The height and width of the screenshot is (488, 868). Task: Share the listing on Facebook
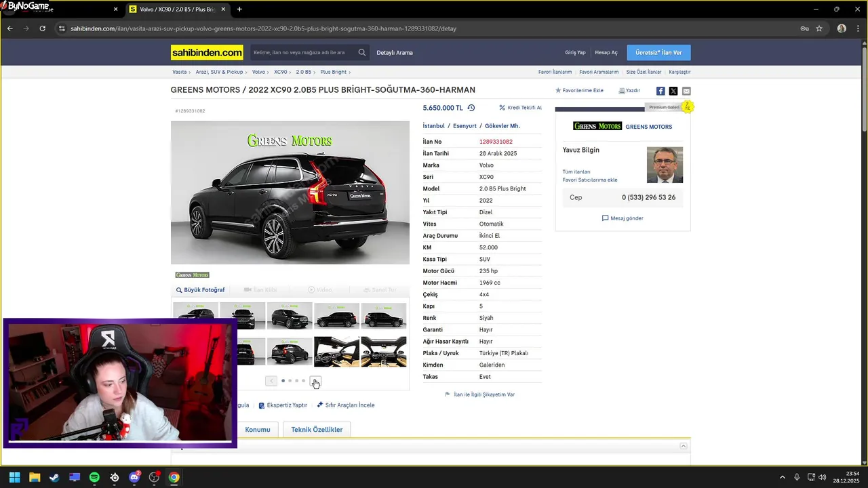pos(660,91)
